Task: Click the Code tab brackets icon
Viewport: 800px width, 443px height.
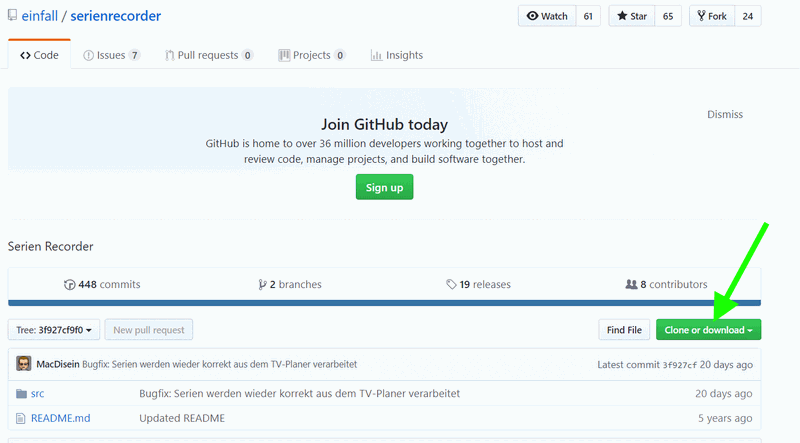Action: pos(25,55)
